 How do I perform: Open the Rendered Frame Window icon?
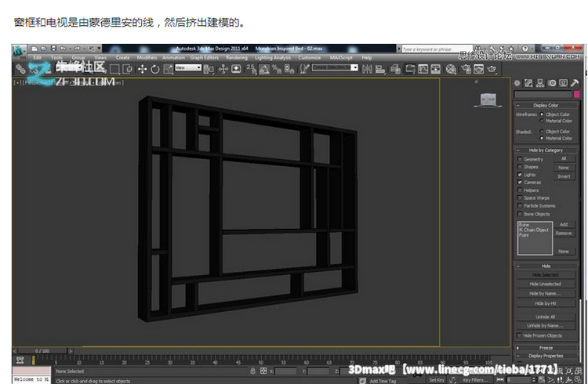point(479,69)
